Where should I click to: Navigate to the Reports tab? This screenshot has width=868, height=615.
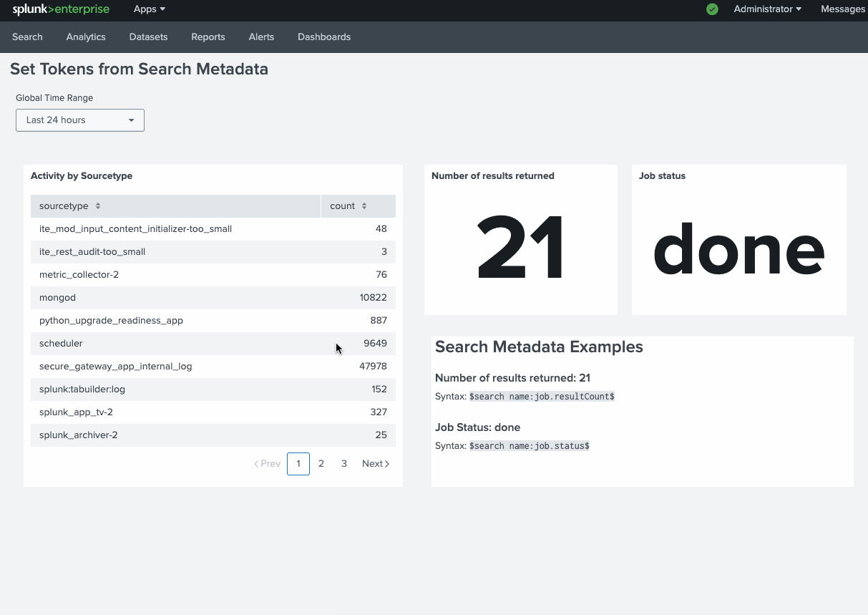(208, 37)
